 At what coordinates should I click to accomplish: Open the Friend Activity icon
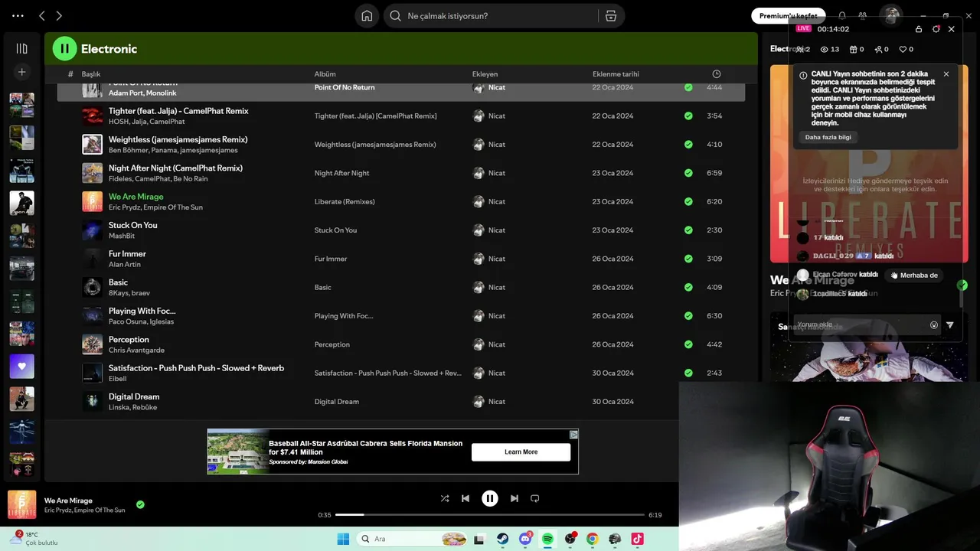863,16
